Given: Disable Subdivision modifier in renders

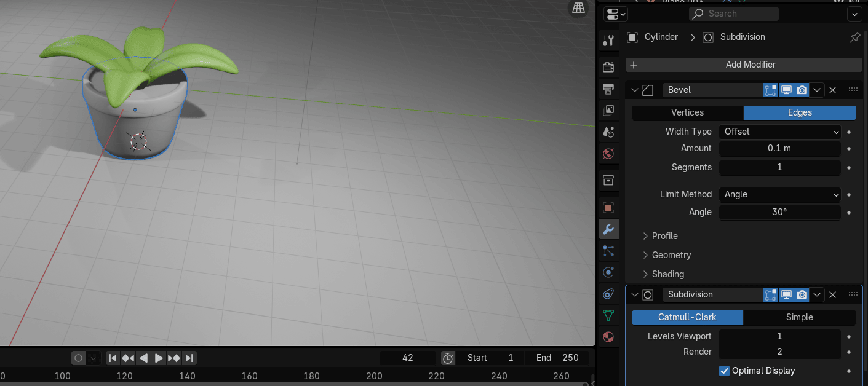Looking at the screenshot, I should tap(802, 295).
